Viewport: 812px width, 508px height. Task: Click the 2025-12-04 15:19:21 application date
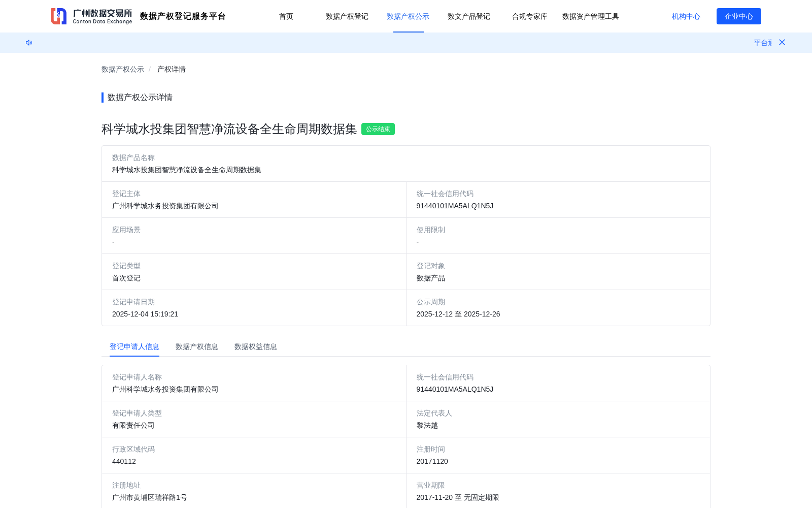tap(145, 314)
